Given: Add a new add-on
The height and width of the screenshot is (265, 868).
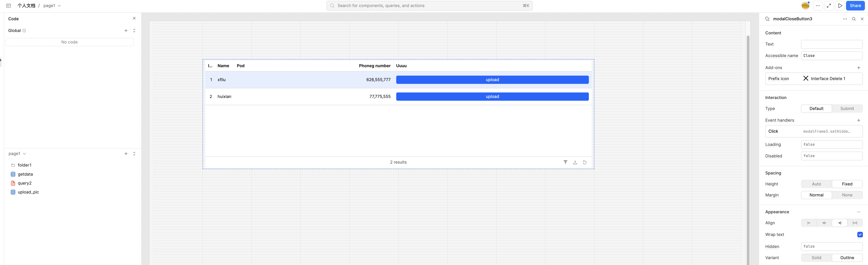Looking at the screenshot, I should [x=859, y=68].
